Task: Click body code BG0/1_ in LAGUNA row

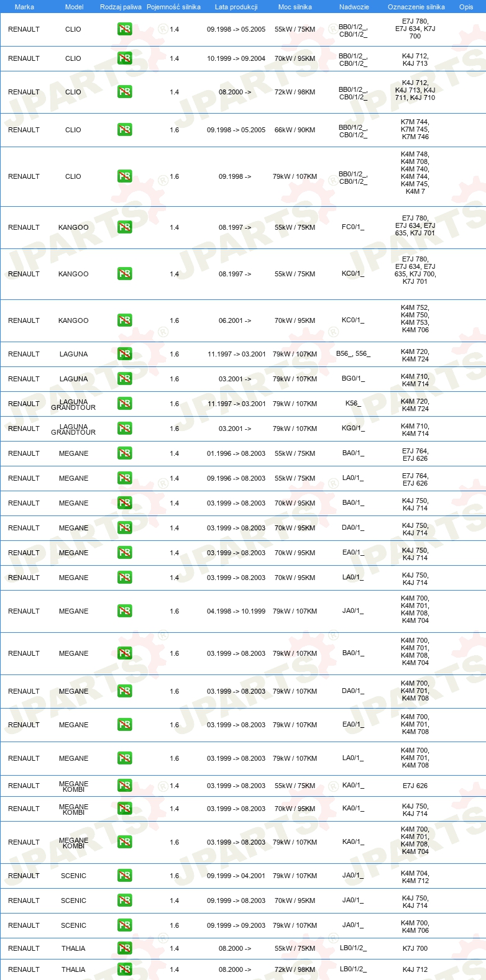Action: pyautogui.click(x=353, y=379)
